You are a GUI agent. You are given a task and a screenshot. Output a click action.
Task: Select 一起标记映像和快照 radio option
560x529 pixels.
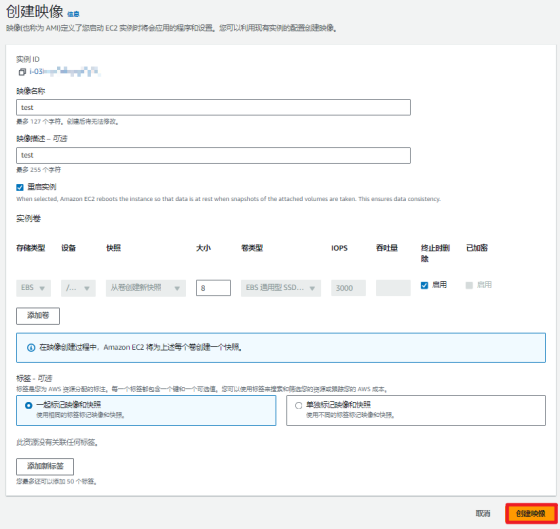29,405
